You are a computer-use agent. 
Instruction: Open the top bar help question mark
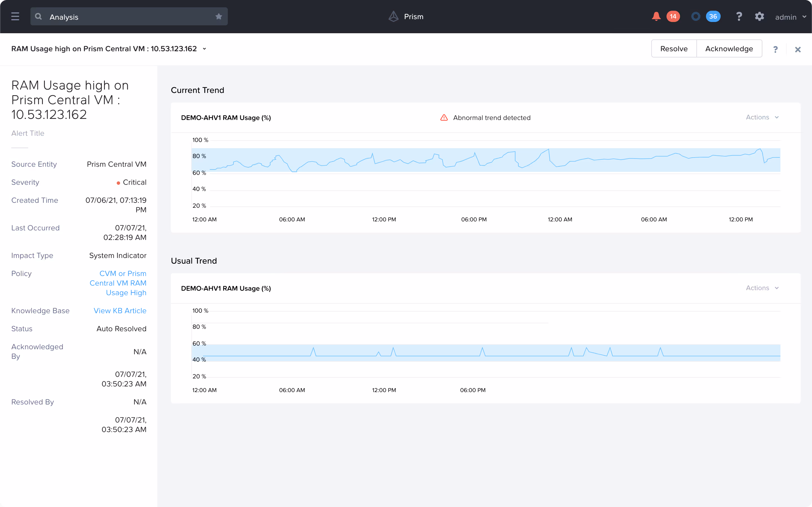(739, 16)
